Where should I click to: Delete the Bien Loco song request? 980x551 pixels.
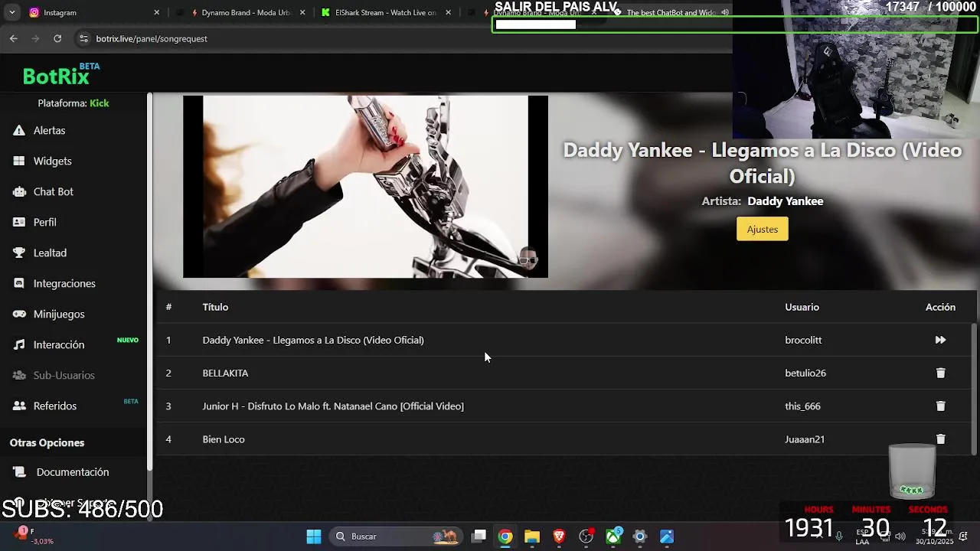pyautogui.click(x=940, y=439)
